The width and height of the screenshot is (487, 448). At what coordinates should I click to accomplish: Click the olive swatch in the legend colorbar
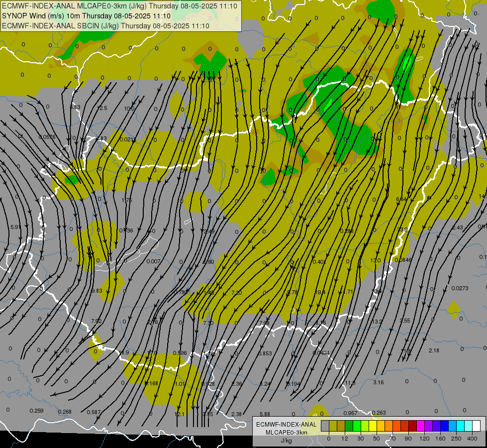[x=333, y=426]
